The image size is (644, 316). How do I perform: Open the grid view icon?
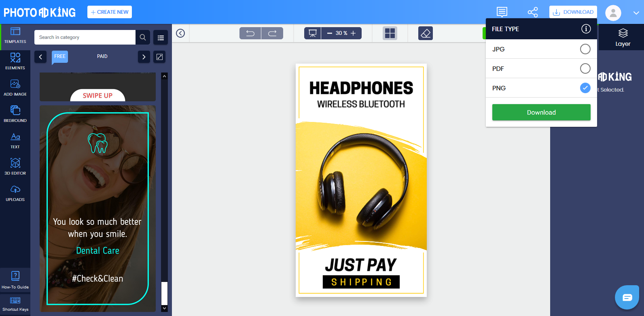(390, 33)
